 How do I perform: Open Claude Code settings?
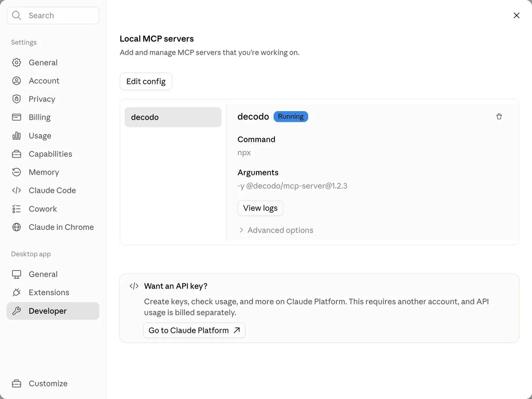click(x=53, y=190)
